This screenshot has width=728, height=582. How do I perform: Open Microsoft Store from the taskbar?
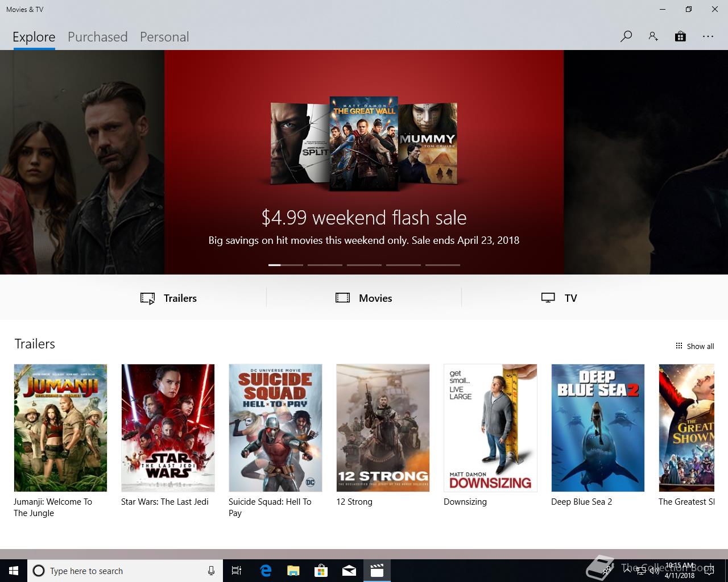(x=321, y=571)
